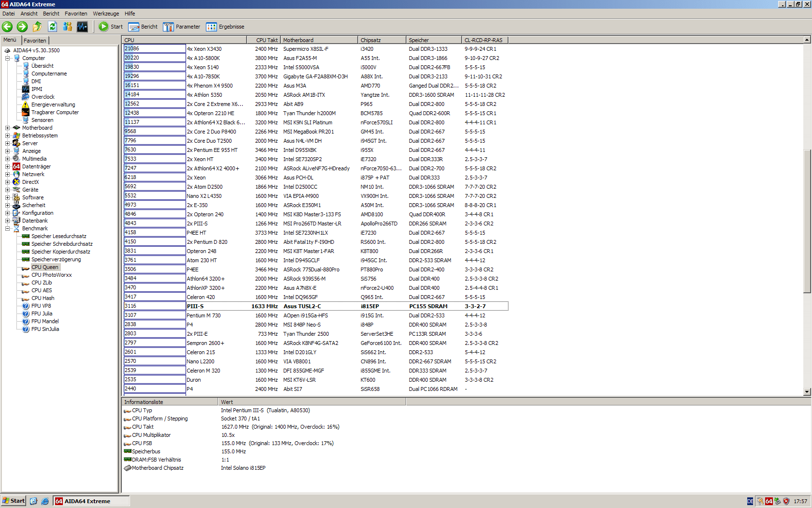Expand the Anzeige tree node
The image size is (812, 508).
pyautogui.click(x=8, y=151)
